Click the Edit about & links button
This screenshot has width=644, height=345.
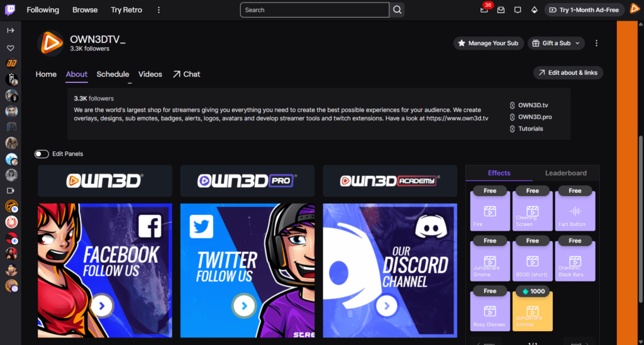tap(568, 73)
